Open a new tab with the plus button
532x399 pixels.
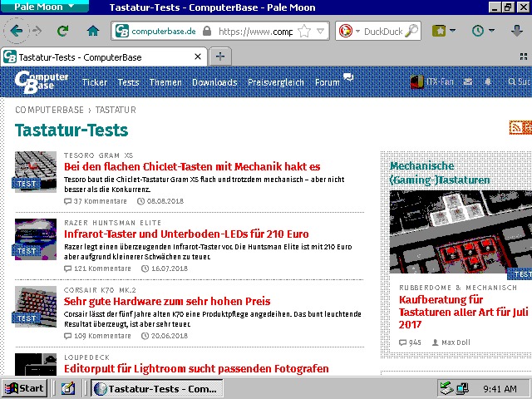tap(220, 57)
